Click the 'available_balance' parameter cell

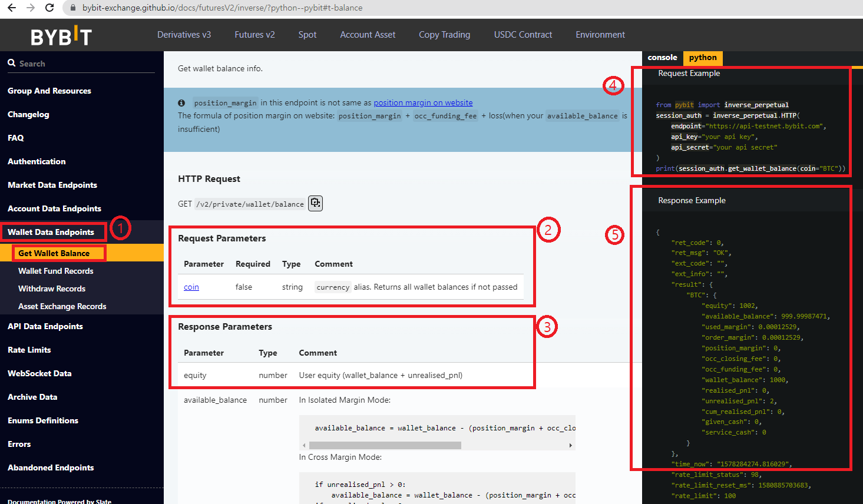pyautogui.click(x=215, y=400)
